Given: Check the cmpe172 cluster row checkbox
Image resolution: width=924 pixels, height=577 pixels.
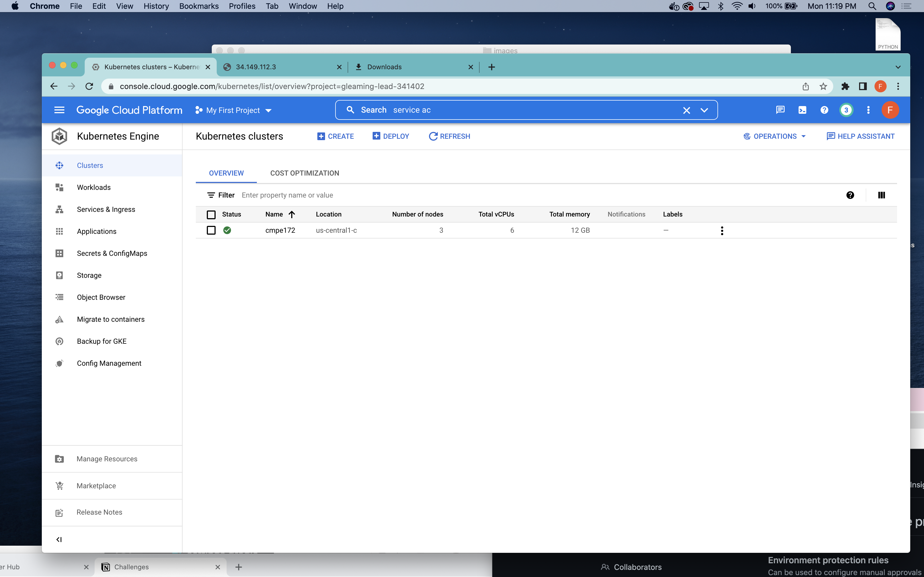Looking at the screenshot, I should (211, 230).
